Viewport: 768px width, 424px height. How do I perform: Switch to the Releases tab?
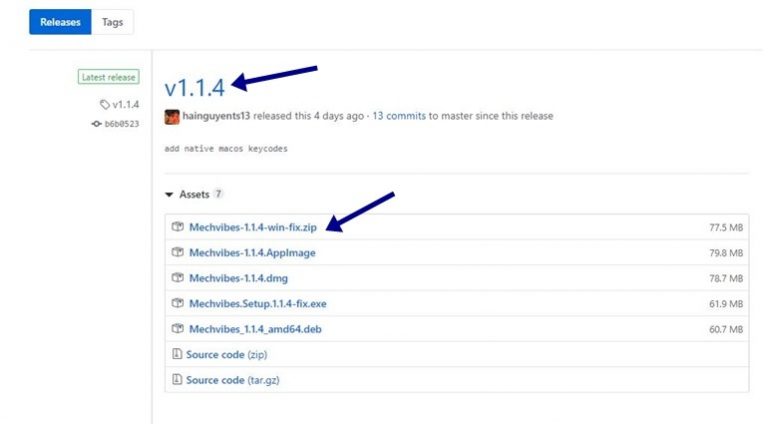[60, 22]
